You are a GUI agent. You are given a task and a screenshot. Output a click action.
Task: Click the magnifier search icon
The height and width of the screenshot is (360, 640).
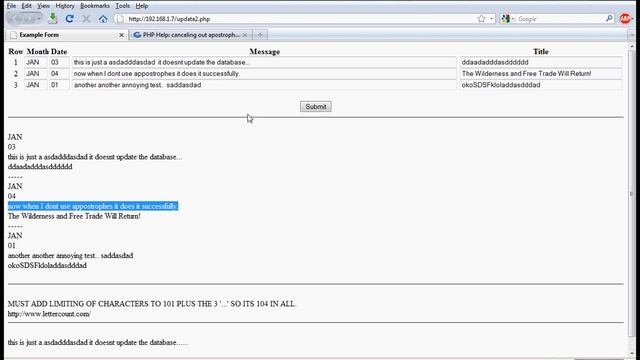click(x=609, y=18)
